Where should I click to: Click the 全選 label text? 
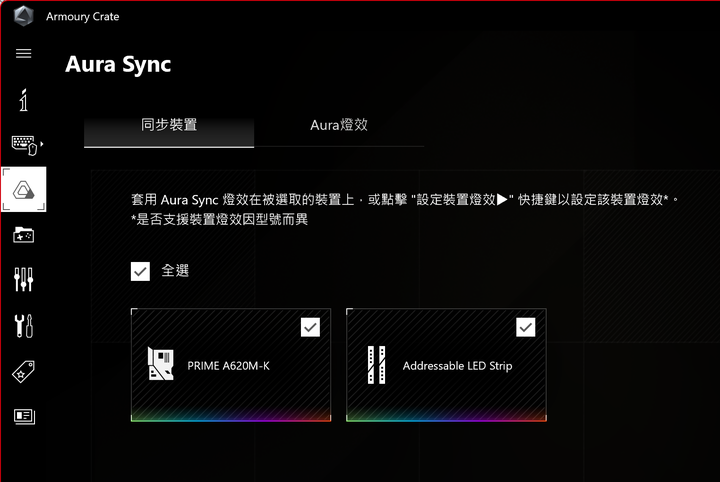pos(175,271)
